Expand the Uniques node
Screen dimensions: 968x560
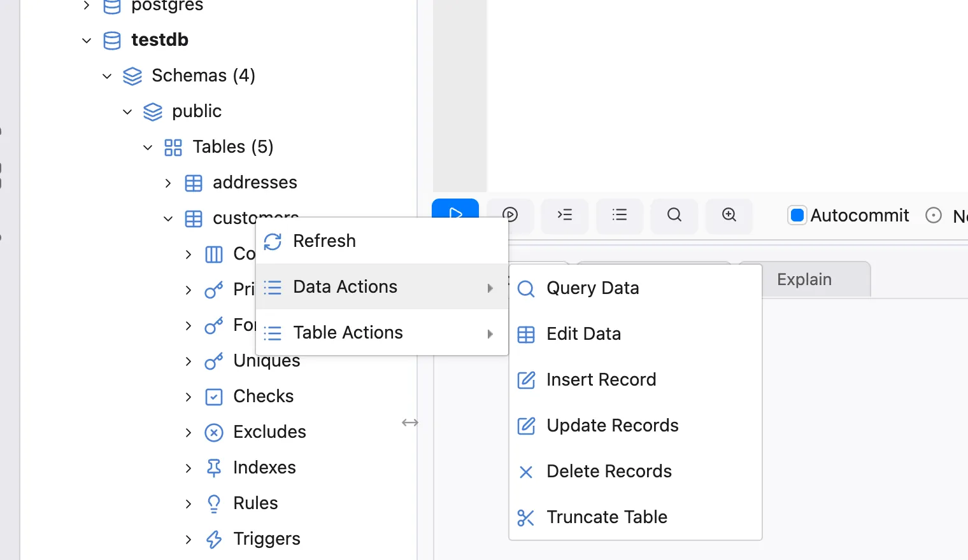(x=189, y=361)
